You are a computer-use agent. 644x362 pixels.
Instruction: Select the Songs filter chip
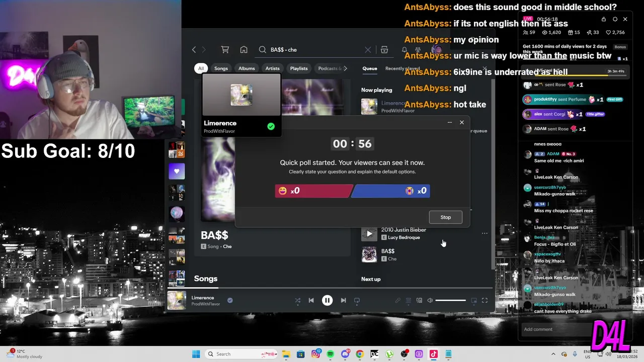pyautogui.click(x=221, y=68)
